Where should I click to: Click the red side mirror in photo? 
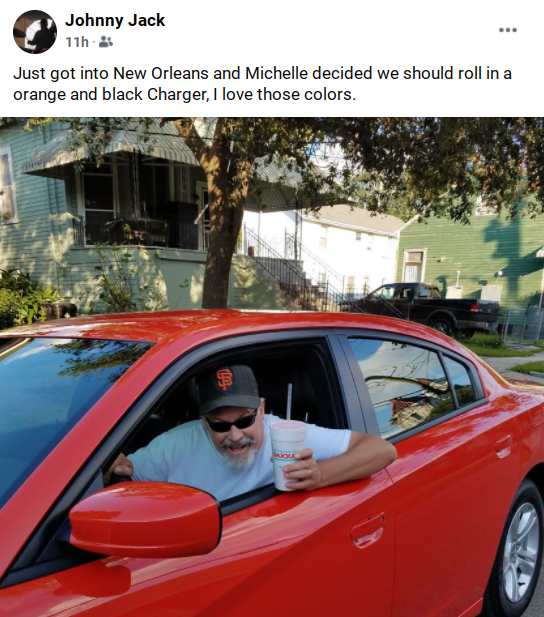145,520
